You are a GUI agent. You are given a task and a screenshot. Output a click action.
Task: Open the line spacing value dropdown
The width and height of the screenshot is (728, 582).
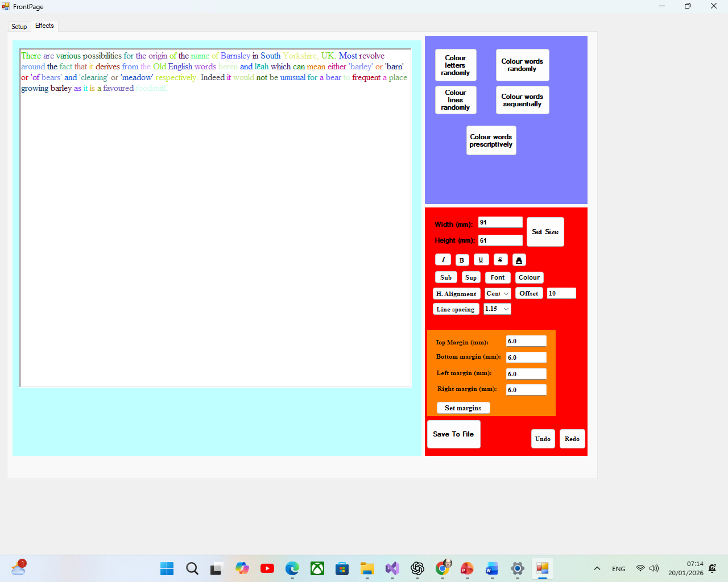pyautogui.click(x=497, y=309)
